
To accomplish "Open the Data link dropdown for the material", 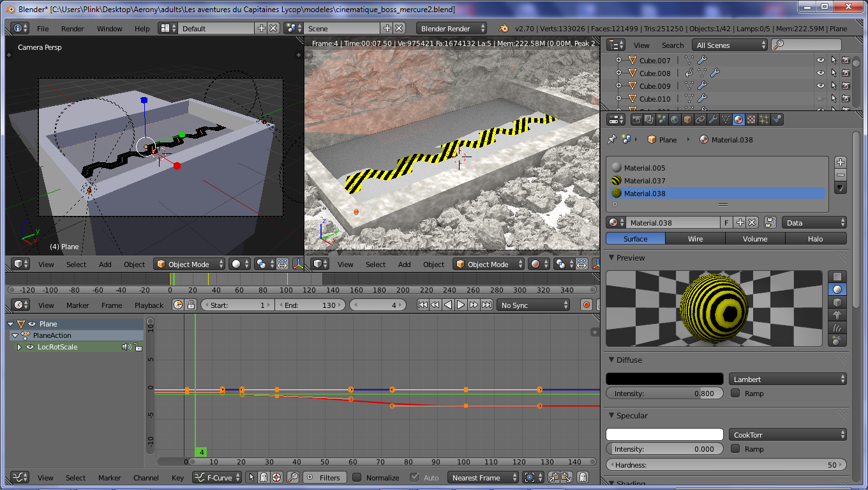I will 814,222.
